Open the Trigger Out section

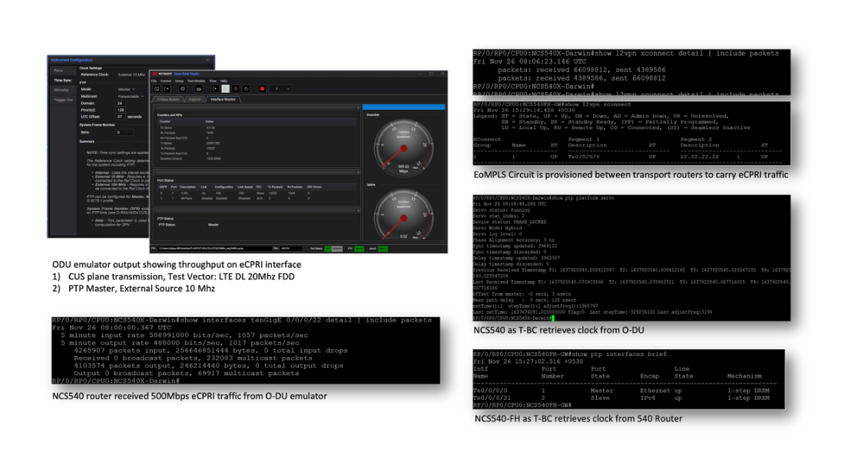63,100
